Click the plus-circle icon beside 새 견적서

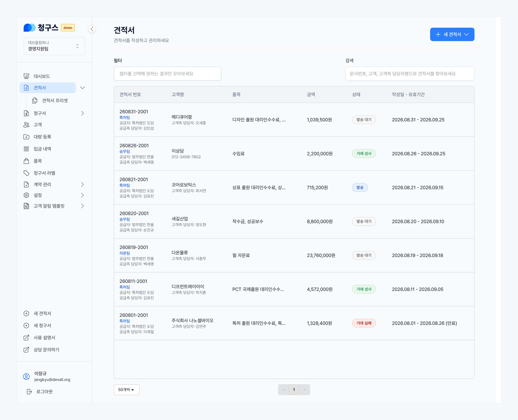coord(26,313)
